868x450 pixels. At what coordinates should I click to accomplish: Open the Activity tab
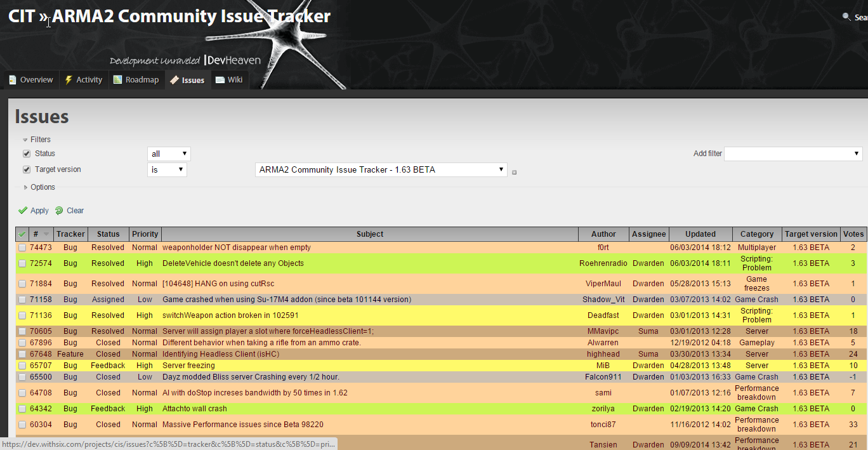click(83, 80)
